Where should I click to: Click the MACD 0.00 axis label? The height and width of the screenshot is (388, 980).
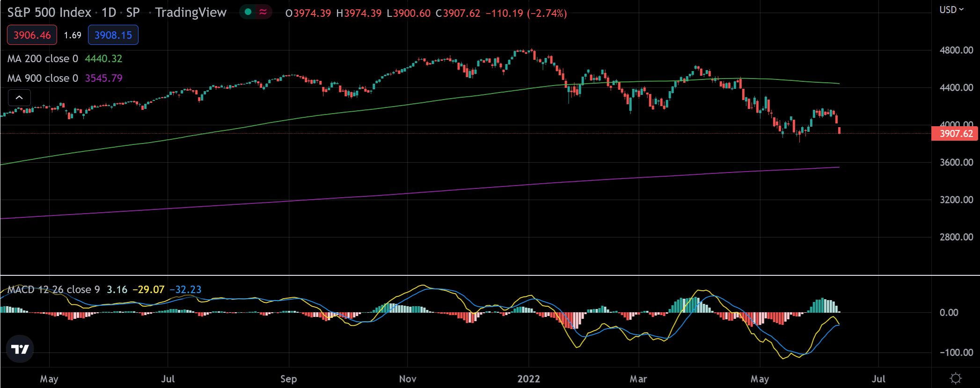[949, 313]
